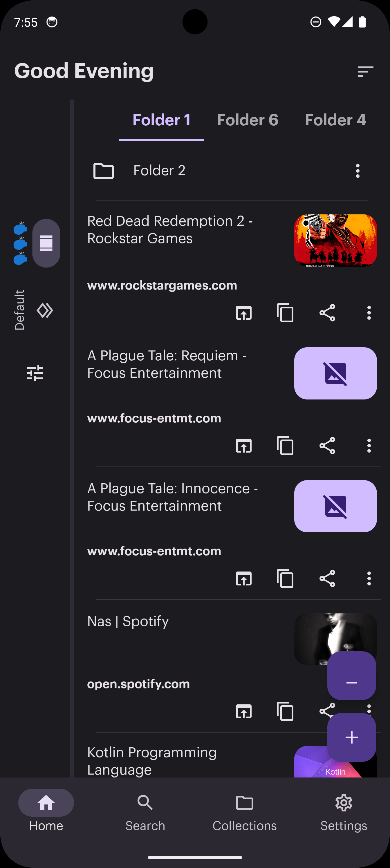Screen dimensions: 390x868
Task: Tap the Red Dead Redemption 2 thumbnail
Action: click(335, 240)
